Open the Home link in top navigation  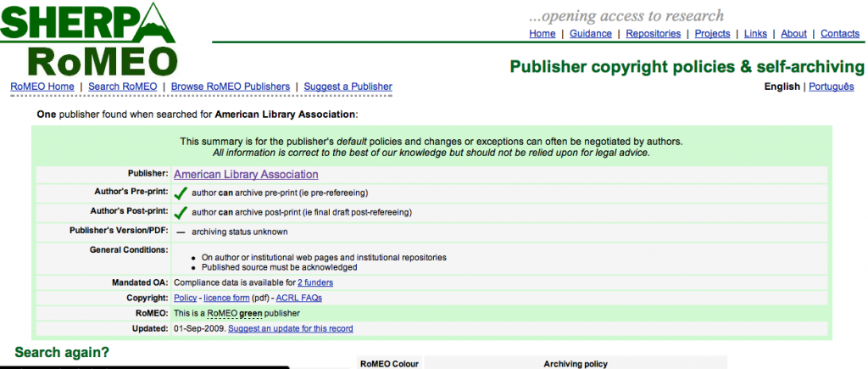(542, 34)
